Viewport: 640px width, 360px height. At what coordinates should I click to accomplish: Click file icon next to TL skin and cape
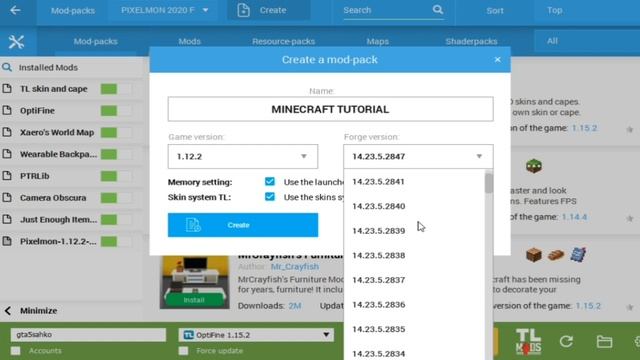coord(7,89)
